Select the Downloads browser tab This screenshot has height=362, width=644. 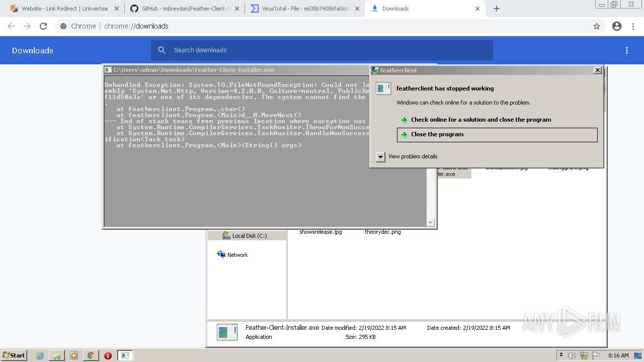(x=424, y=9)
